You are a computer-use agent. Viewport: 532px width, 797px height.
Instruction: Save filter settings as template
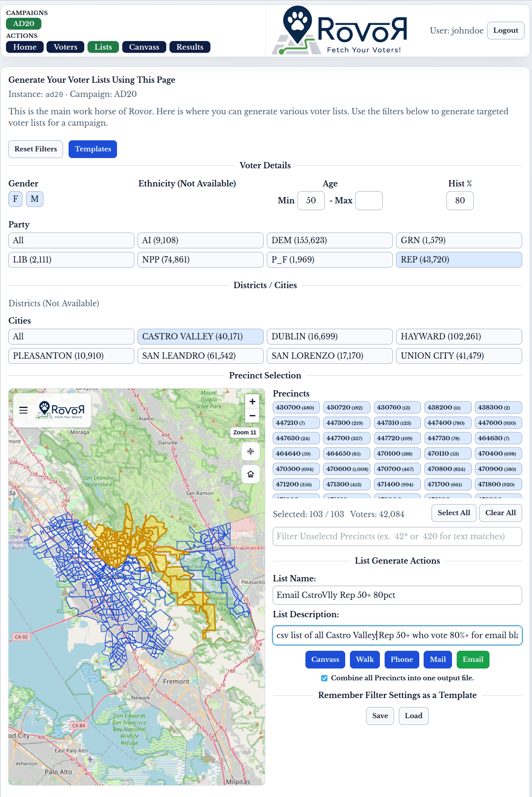(380, 716)
